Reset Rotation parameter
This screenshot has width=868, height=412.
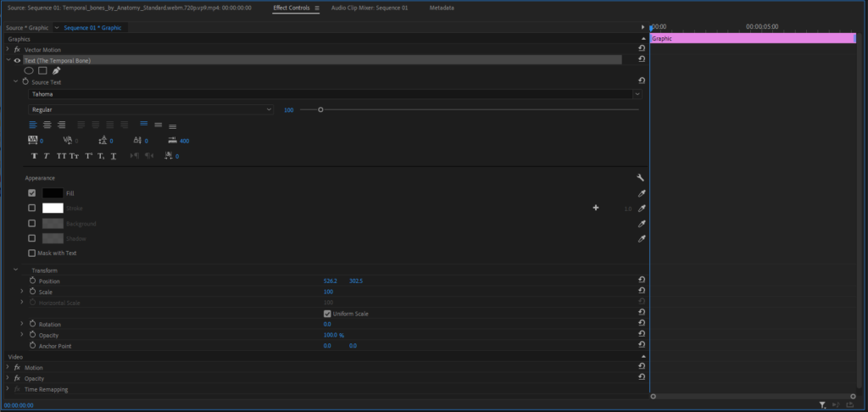[x=641, y=323]
